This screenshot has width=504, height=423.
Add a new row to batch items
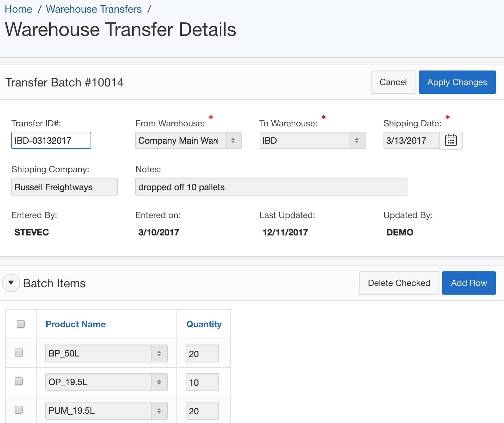point(469,283)
